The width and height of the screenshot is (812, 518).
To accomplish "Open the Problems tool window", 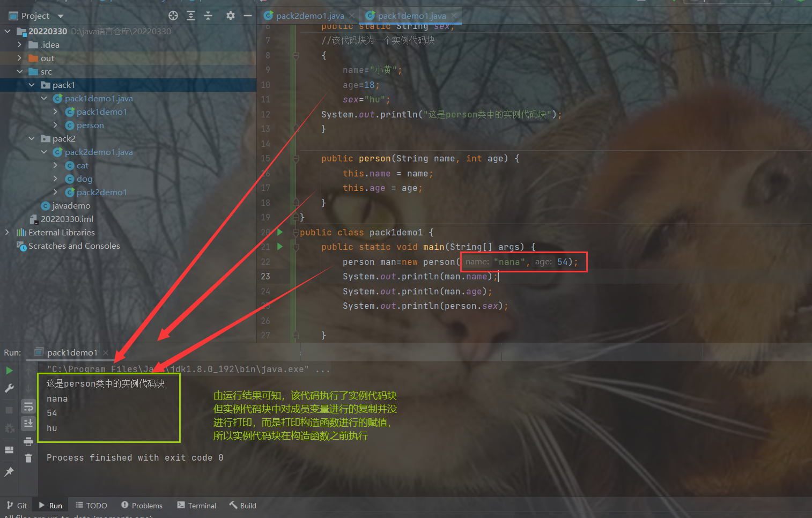I will (142, 506).
